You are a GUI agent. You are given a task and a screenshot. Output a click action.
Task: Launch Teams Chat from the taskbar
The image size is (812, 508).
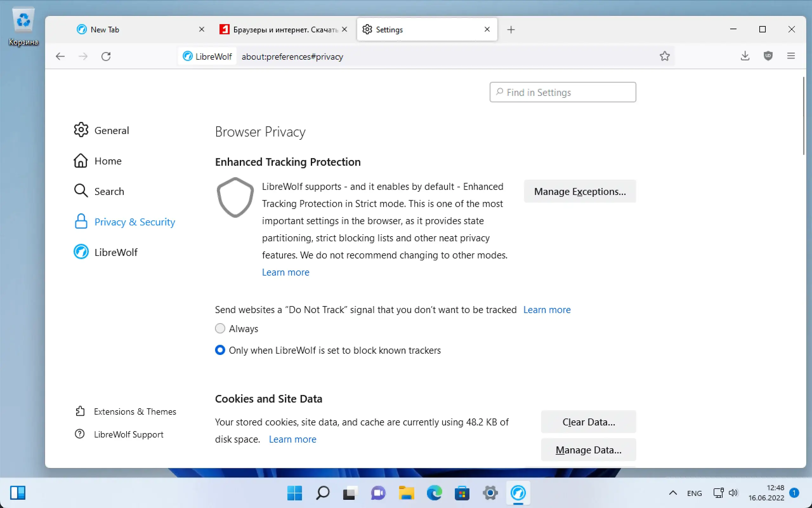[378, 493]
